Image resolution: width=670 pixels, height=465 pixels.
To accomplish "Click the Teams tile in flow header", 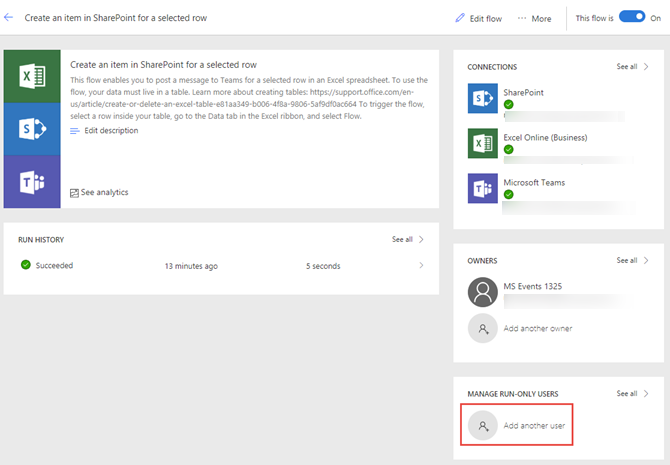I will [x=31, y=182].
